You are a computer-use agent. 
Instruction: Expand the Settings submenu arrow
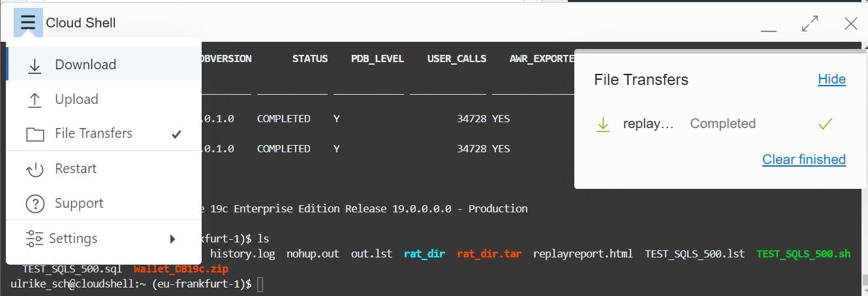(173, 238)
